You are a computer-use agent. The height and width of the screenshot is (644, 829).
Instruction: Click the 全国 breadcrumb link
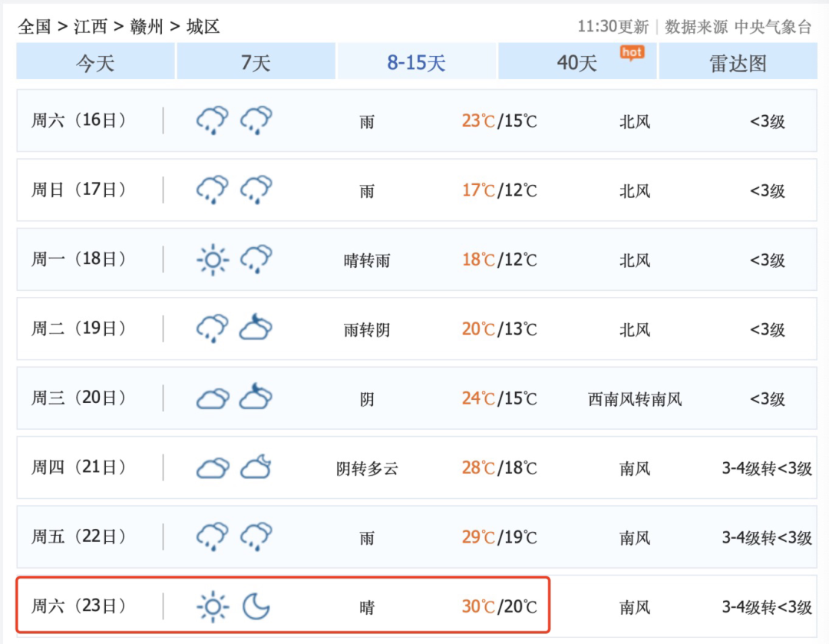click(35, 26)
